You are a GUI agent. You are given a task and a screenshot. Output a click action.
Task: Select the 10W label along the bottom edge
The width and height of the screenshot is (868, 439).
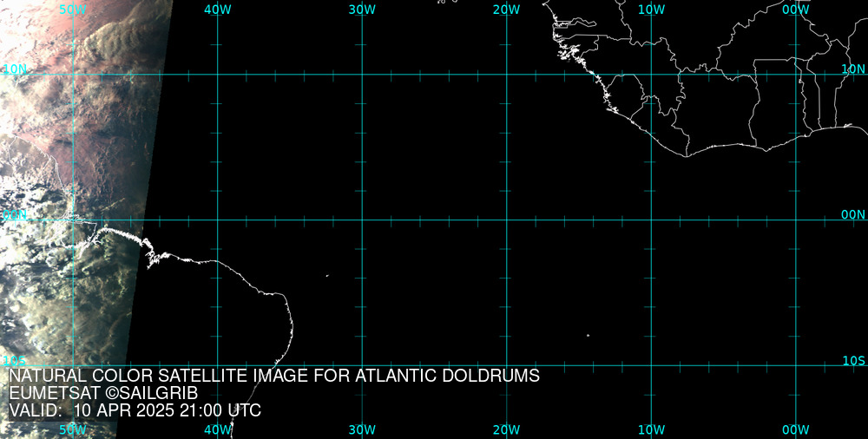pyautogui.click(x=652, y=430)
